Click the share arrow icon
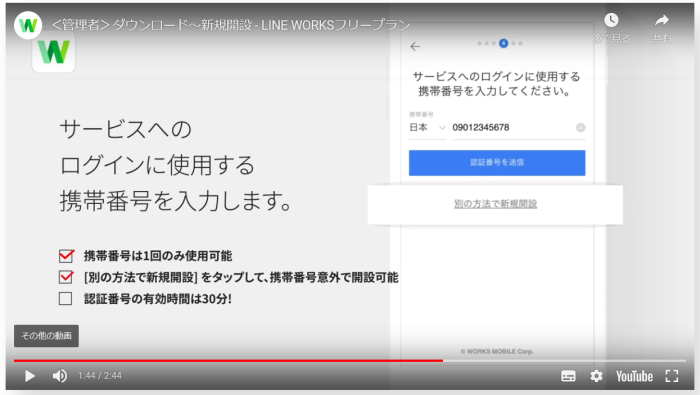This screenshot has width=700, height=395. 662,20
